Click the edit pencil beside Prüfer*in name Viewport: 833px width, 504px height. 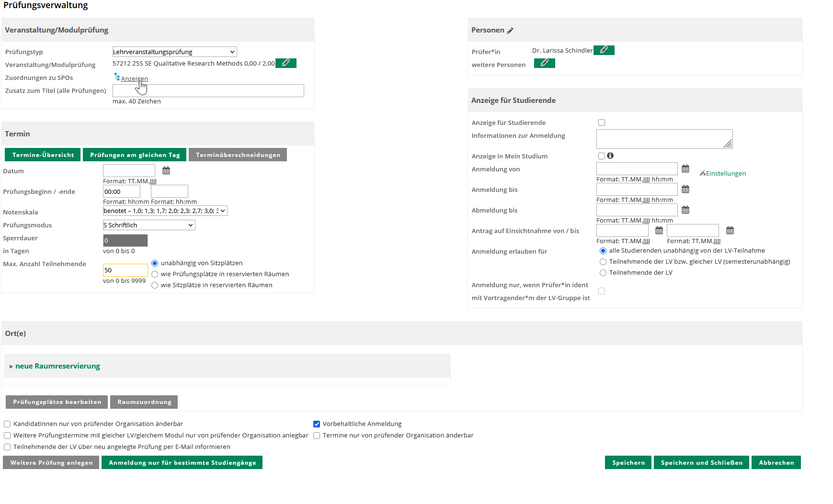(604, 50)
